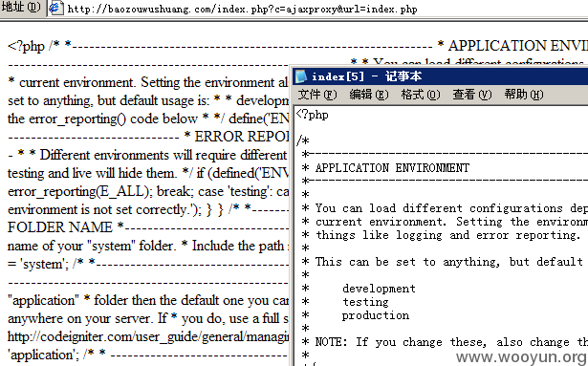
Task: Click the 'ERROR REPOR' heading text in the browser page
Action: pos(242,137)
